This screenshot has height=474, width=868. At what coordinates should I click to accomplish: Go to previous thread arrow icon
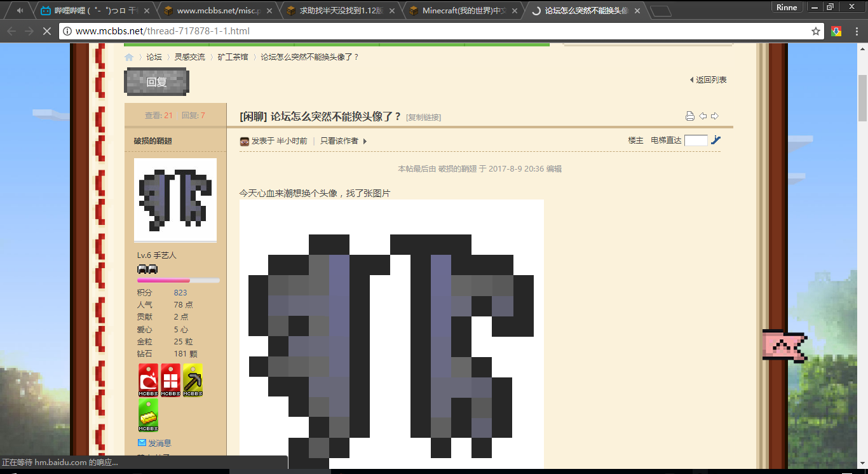coord(703,116)
